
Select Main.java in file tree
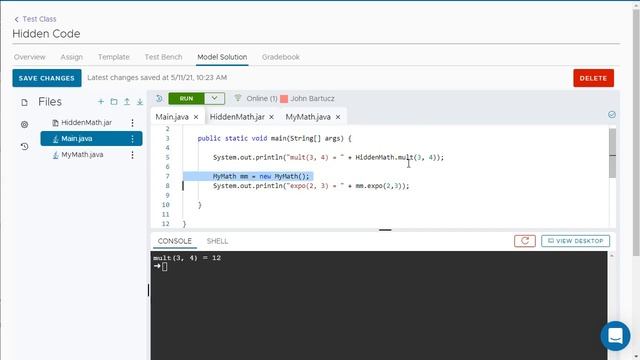[91, 138]
